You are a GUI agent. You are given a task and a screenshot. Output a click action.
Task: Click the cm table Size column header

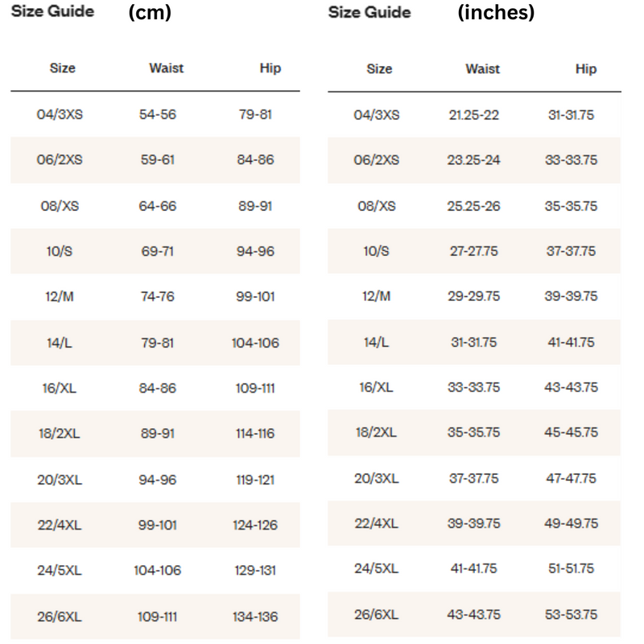63,68
